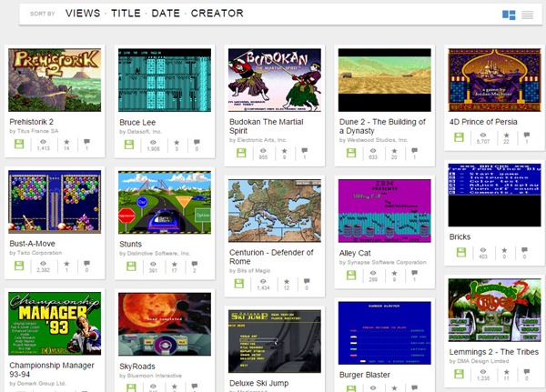
Task: Click the views eye icon on Bricks
Action: pyautogui.click(x=483, y=250)
